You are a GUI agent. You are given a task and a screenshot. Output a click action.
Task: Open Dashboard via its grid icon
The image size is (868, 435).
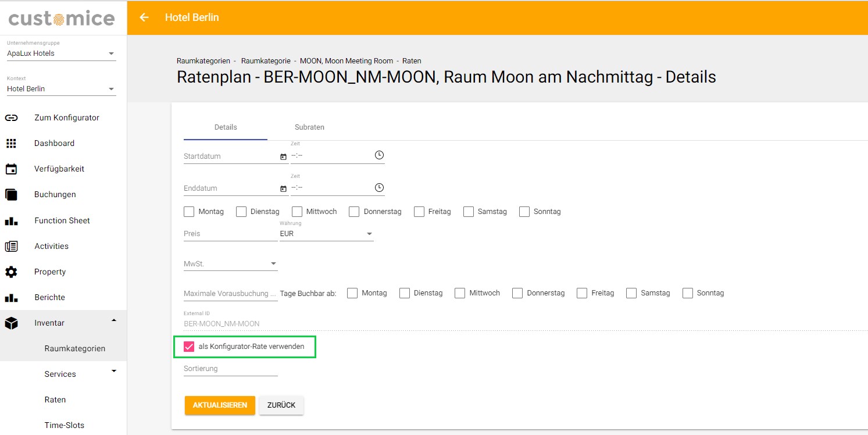click(11, 143)
